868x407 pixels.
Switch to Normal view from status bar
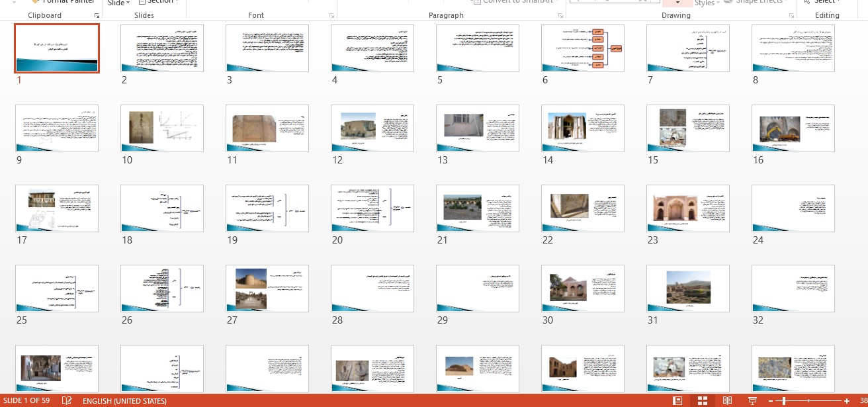click(x=677, y=400)
